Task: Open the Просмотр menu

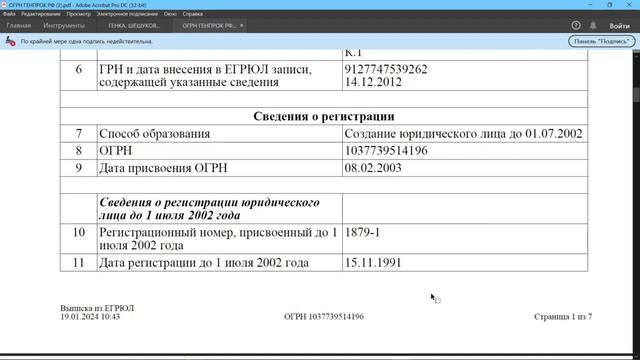Action: [x=79, y=14]
